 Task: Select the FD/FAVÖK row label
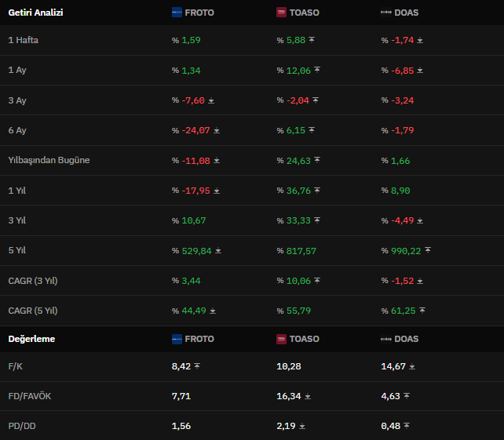(x=30, y=396)
